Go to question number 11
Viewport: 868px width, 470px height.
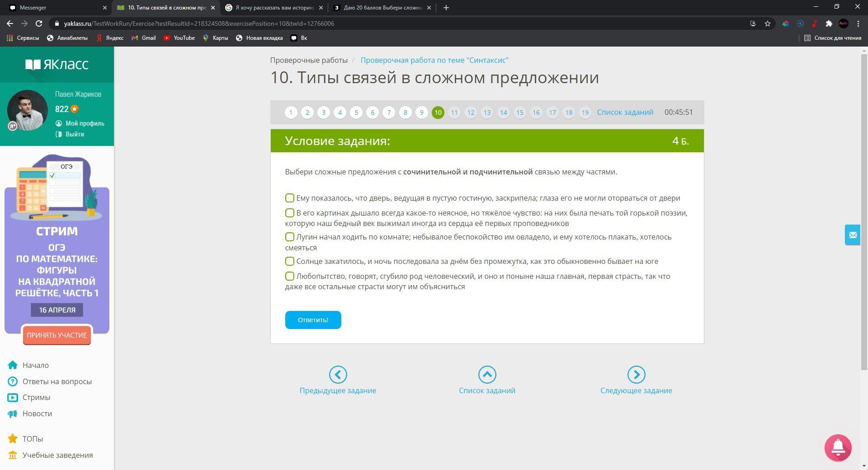pos(454,113)
